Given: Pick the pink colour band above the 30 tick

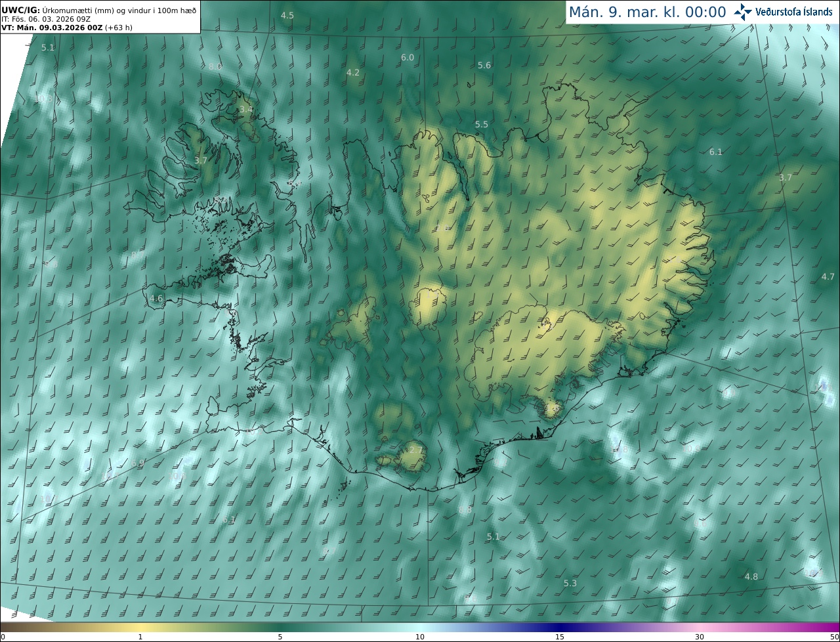Looking at the screenshot, I should click(x=700, y=627).
